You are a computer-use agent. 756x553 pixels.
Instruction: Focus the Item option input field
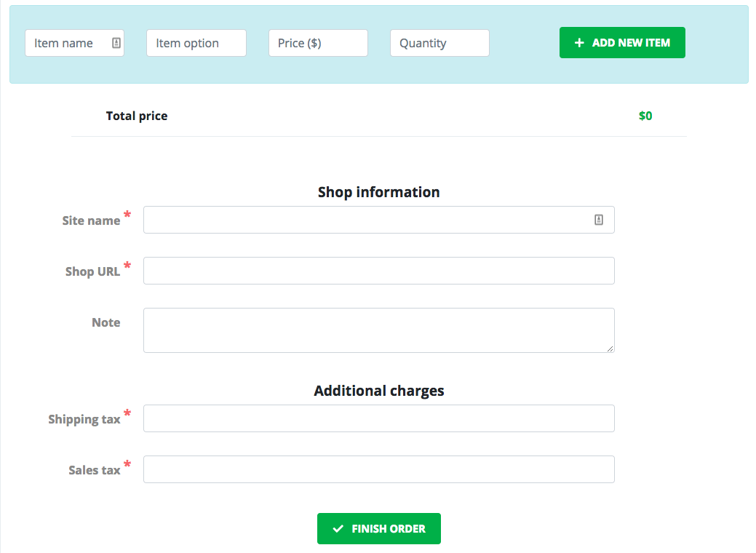point(196,43)
